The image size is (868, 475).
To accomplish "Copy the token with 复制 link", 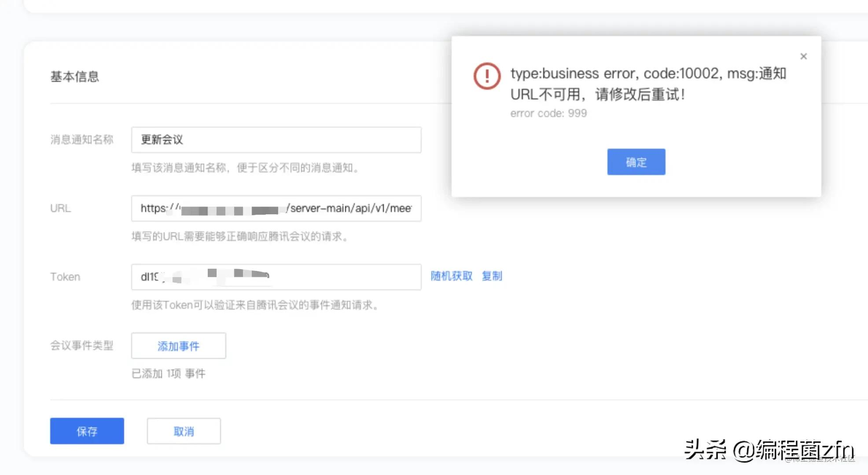I will tap(492, 276).
